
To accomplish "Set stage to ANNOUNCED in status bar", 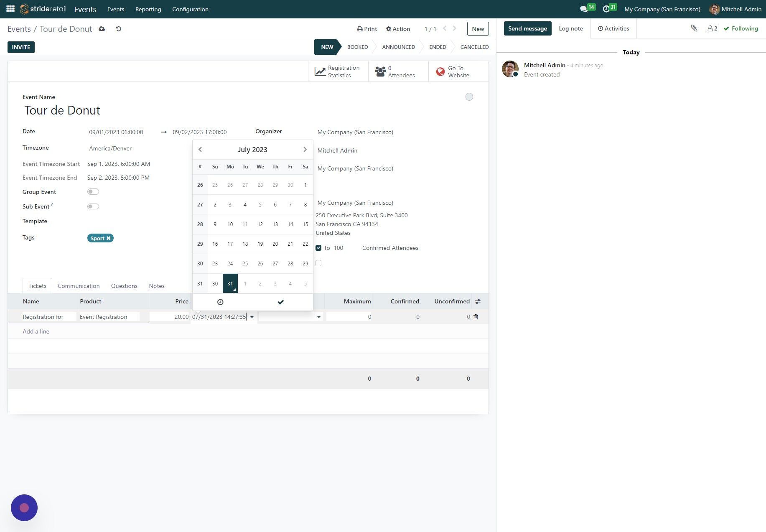I will [398, 47].
